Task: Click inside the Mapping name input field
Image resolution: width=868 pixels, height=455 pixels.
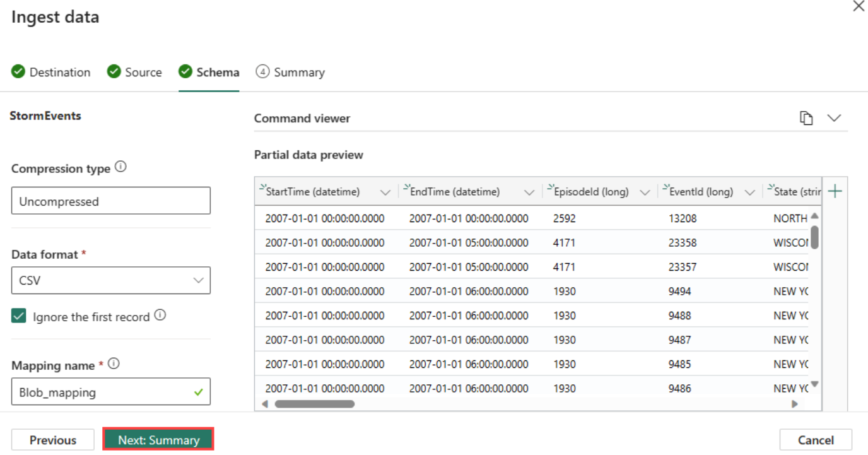Action: point(95,391)
